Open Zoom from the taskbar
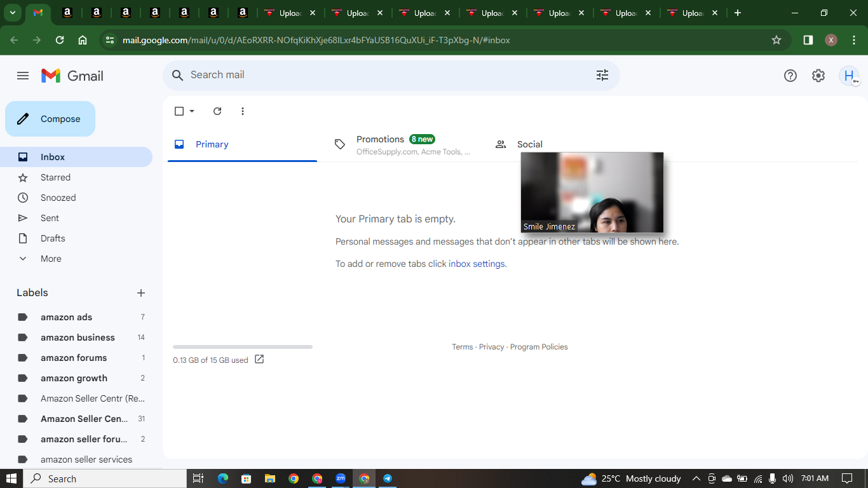This screenshot has height=488, width=868. coord(341,478)
